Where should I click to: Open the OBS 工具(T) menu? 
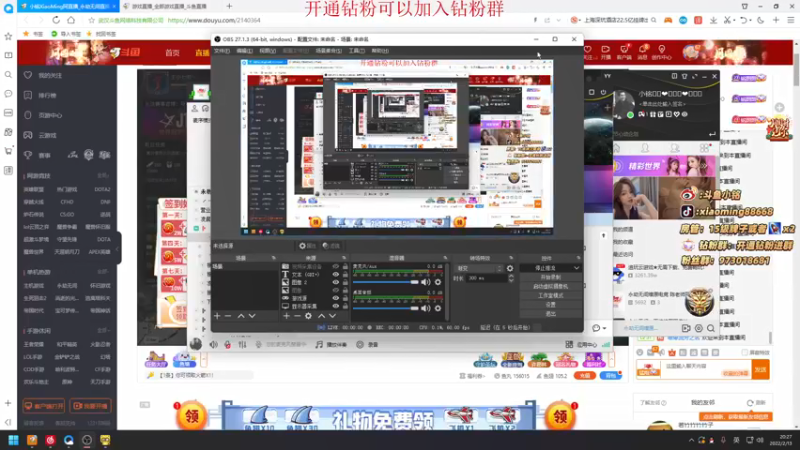pyautogui.click(x=356, y=51)
